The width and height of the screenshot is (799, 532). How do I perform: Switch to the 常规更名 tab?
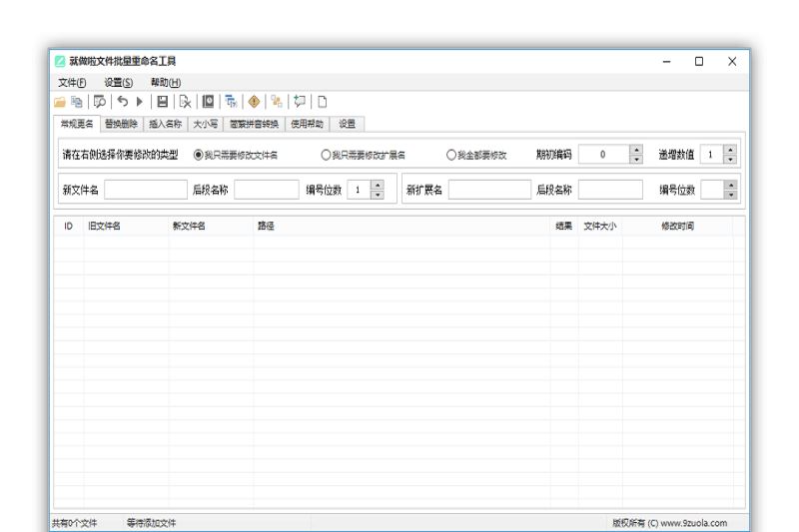(x=77, y=124)
